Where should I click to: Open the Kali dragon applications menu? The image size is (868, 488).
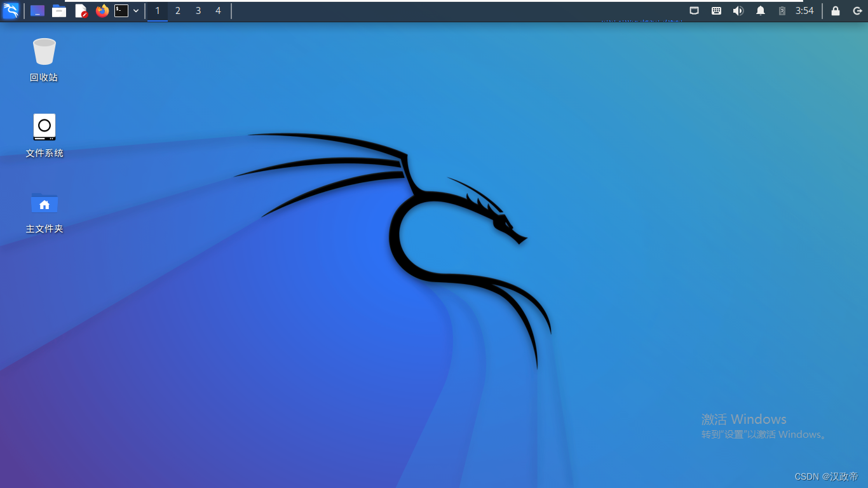tap(11, 10)
